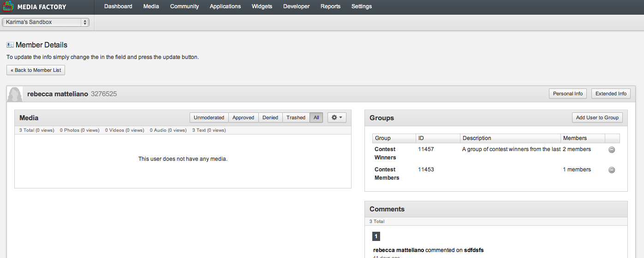Click the MEDIA FACTORY brand text
Screen dimensions: 644x258
(x=42, y=7)
